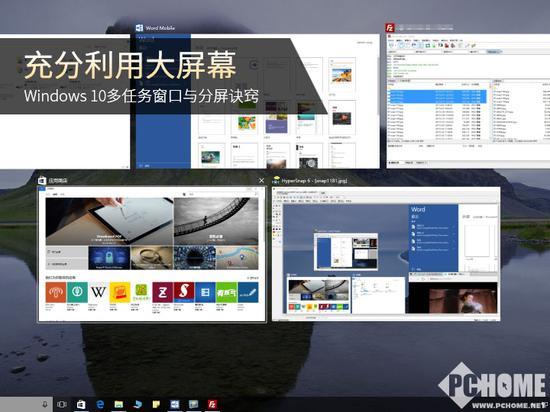550x412 pixels.
Task: Close the Store window thumbnail in Task View
Action: tap(261, 181)
